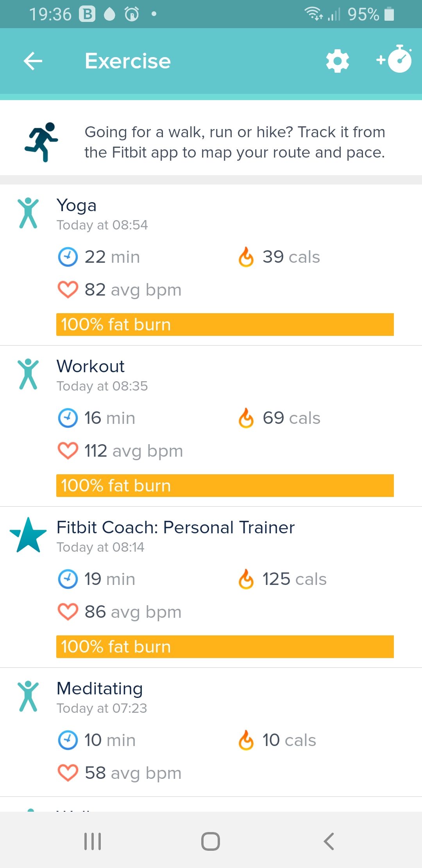422x868 pixels.
Task: Tap the Yoga activity figure icon
Action: click(28, 213)
